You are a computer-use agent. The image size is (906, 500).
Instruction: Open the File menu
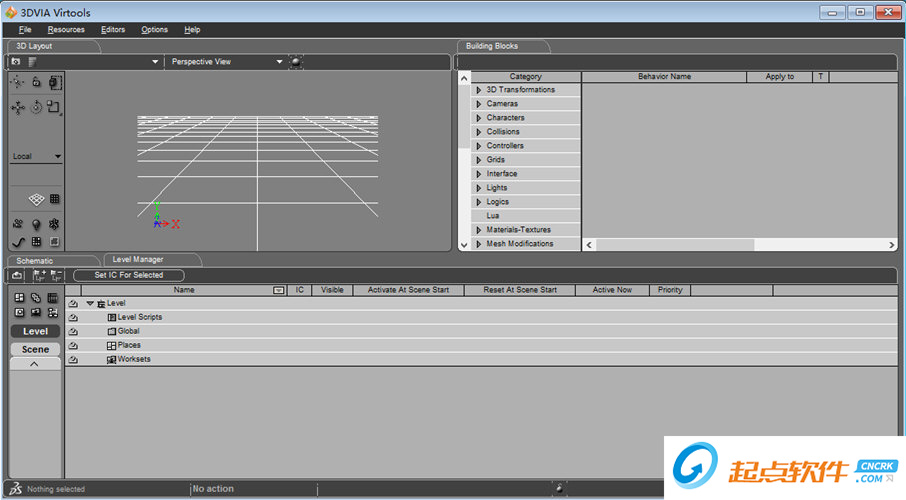coord(25,29)
